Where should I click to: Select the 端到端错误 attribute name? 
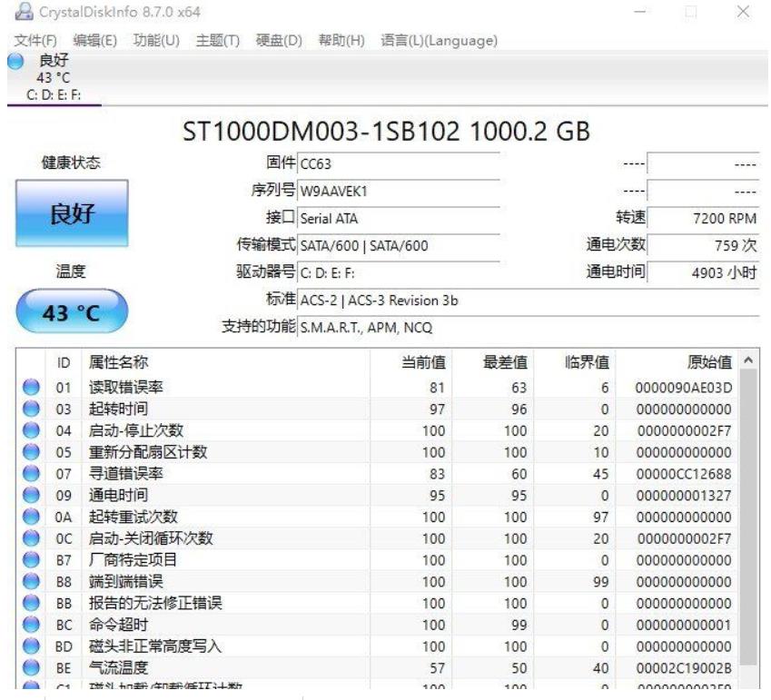[126, 582]
